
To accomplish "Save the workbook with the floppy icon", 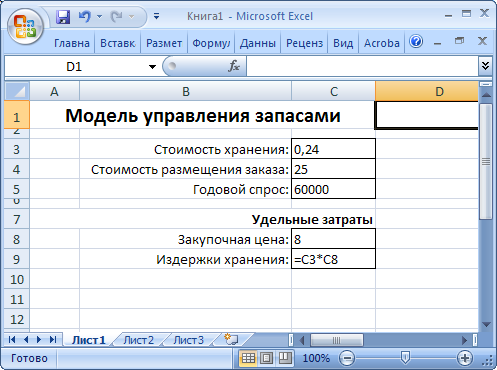I will click(x=63, y=16).
